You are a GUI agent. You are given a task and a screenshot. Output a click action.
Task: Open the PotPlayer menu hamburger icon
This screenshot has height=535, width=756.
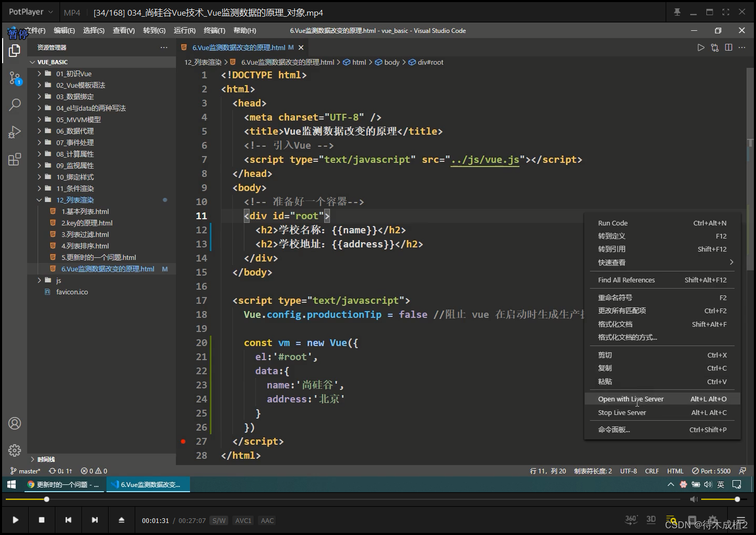point(740,520)
